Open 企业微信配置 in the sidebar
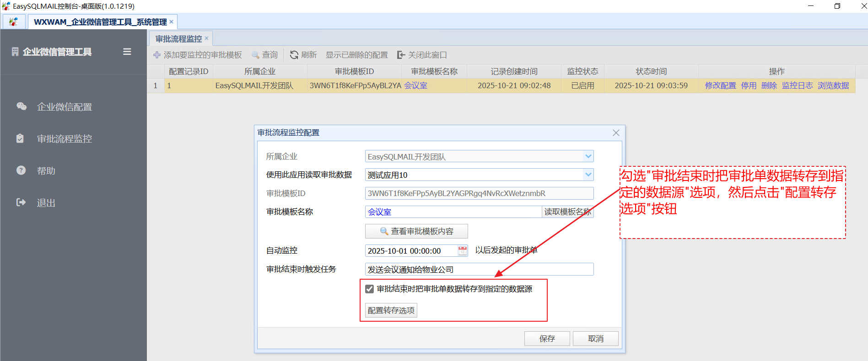The image size is (868, 361). (x=64, y=107)
